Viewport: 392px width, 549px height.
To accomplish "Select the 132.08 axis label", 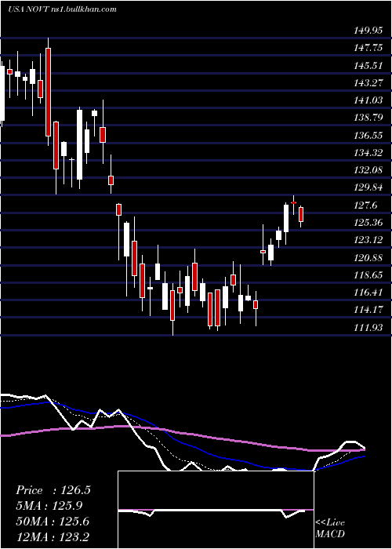I will coord(368,170).
